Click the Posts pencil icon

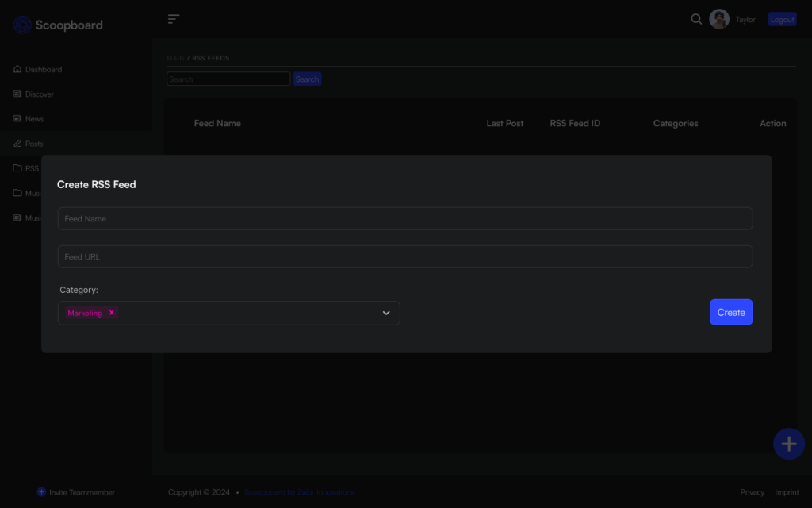pos(17,144)
